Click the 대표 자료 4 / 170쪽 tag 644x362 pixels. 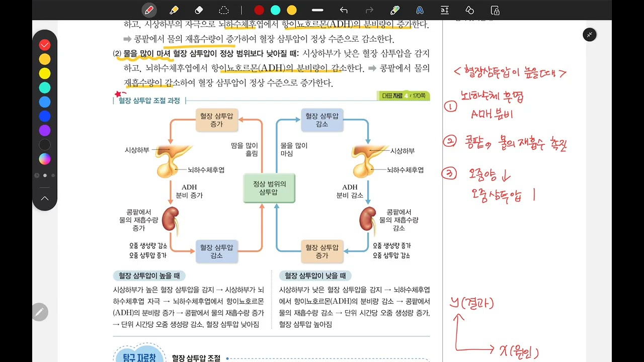click(403, 96)
